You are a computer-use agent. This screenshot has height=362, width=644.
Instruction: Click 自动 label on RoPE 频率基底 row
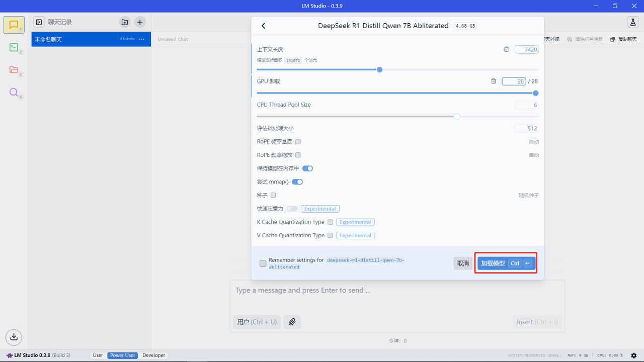534,142
